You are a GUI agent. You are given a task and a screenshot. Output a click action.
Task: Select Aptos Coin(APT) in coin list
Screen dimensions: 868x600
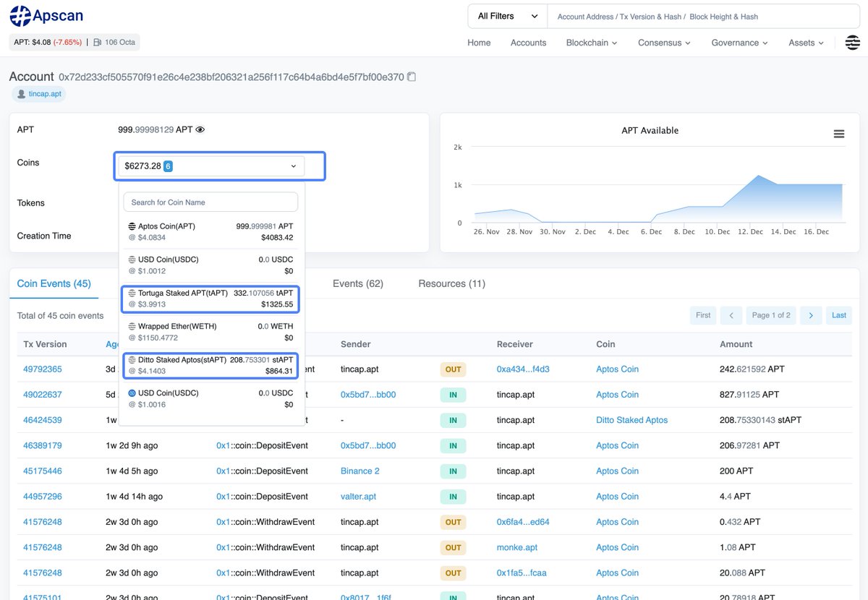click(210, 232)
